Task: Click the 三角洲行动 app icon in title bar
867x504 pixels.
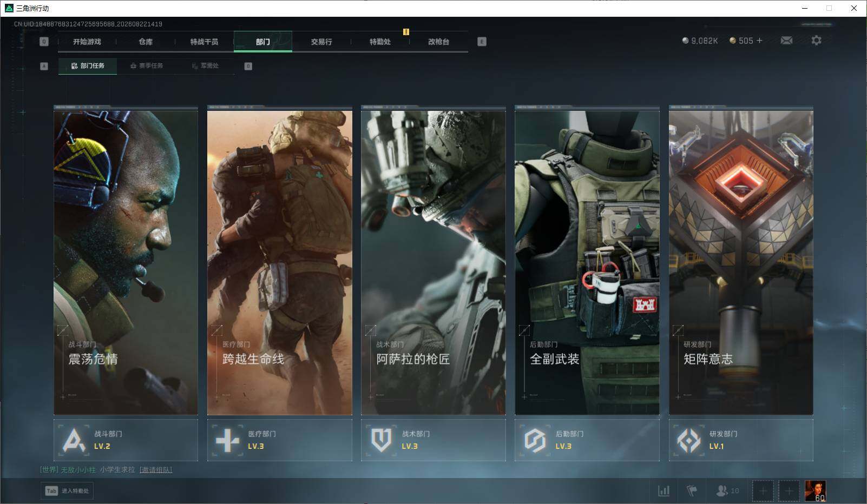Action: 9,8
